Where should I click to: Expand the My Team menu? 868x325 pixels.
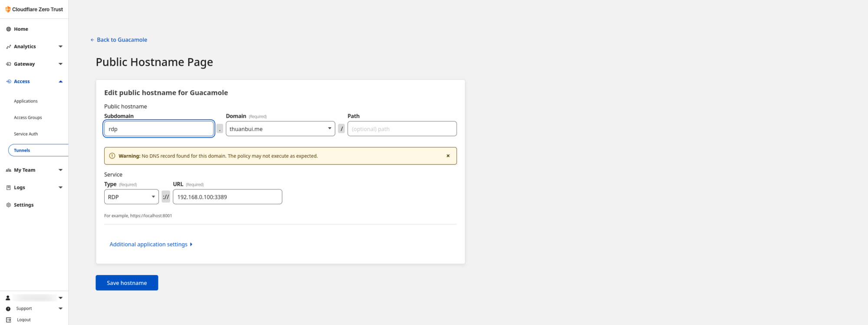(x=60, y=170)
